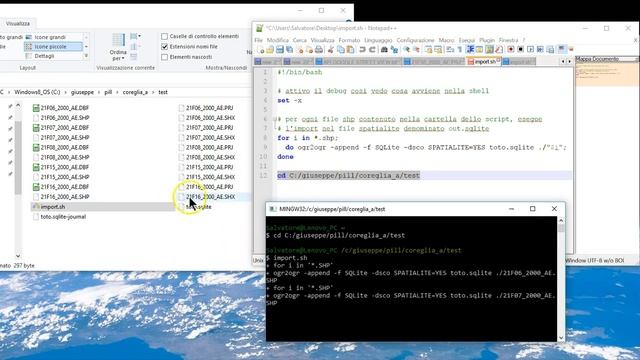
Task: Run macro multiple times icon
Action: [540, 50]
